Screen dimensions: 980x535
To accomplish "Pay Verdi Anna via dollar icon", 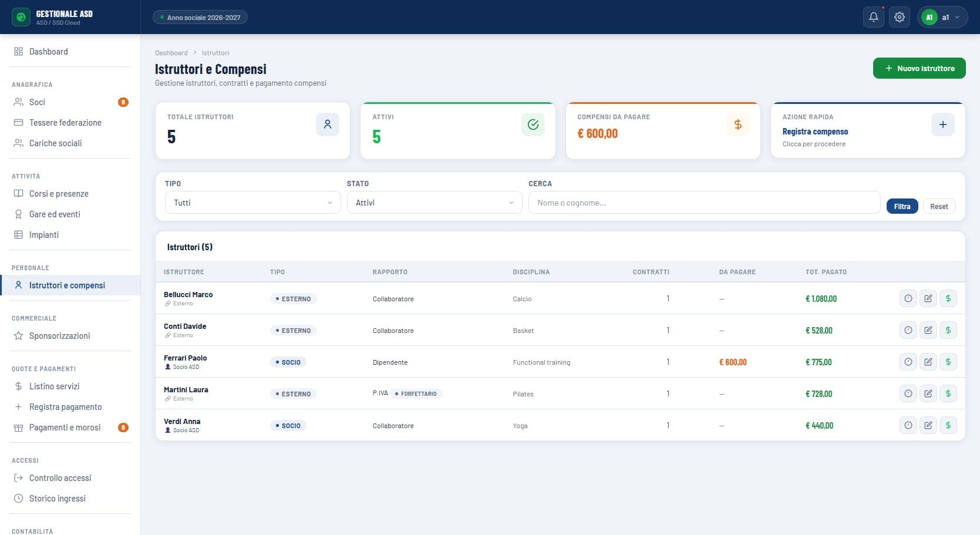I will (948, 425).
